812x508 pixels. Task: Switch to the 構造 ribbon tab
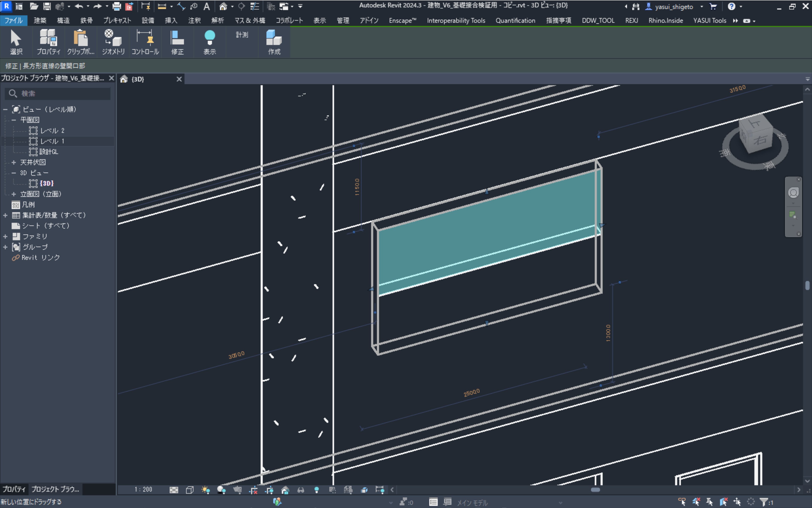(63, 21)
